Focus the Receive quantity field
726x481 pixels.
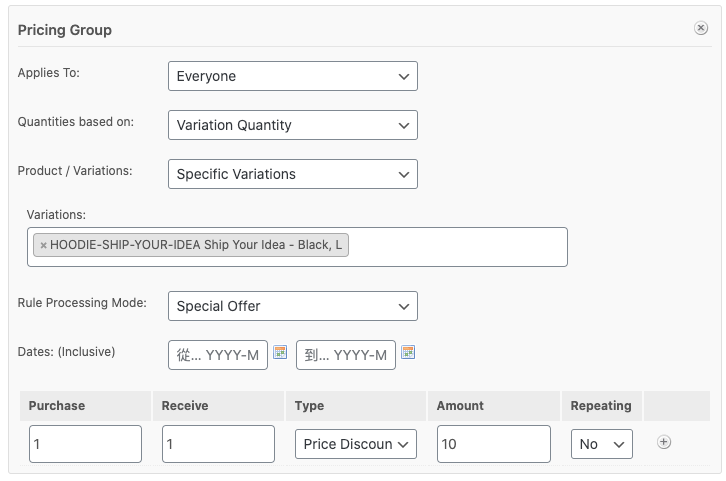[218, 444]
